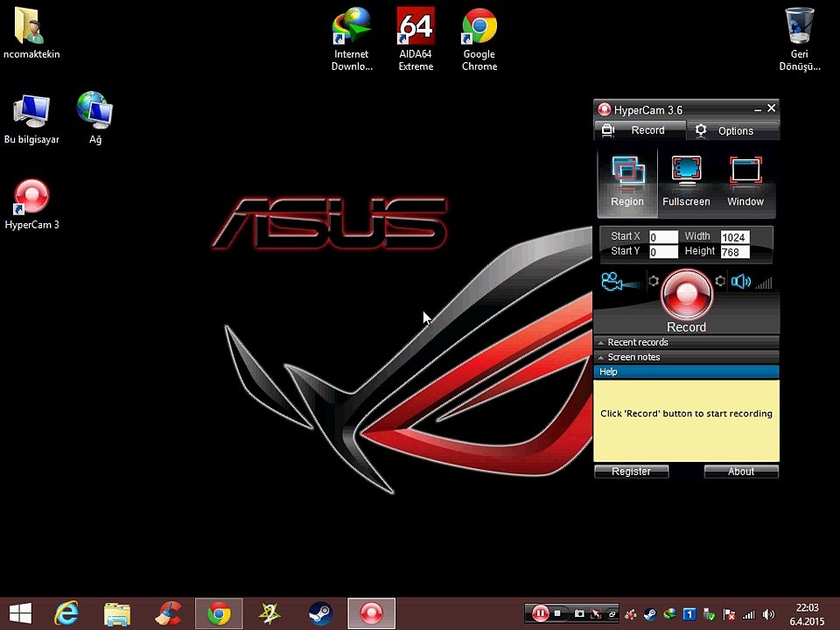Open the Internet Download Manager tray icon
This screenshot has width=840, height=630.
click(669, 614)
